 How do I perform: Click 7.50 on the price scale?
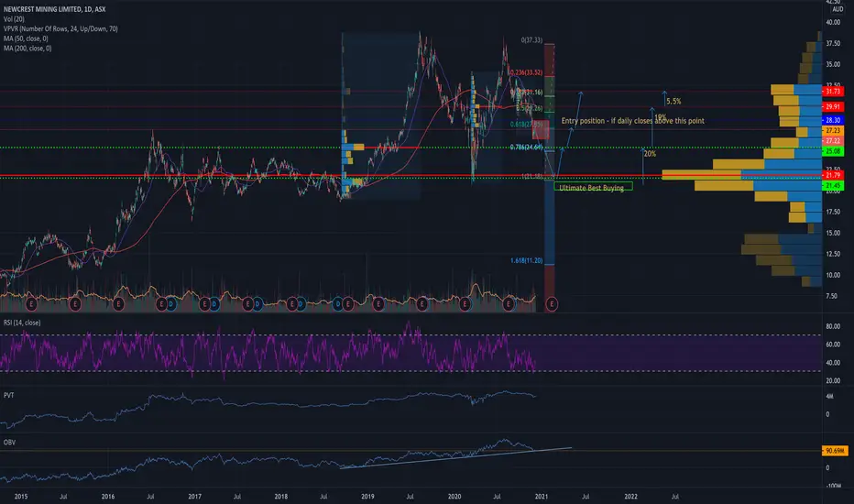pos(832,296)
